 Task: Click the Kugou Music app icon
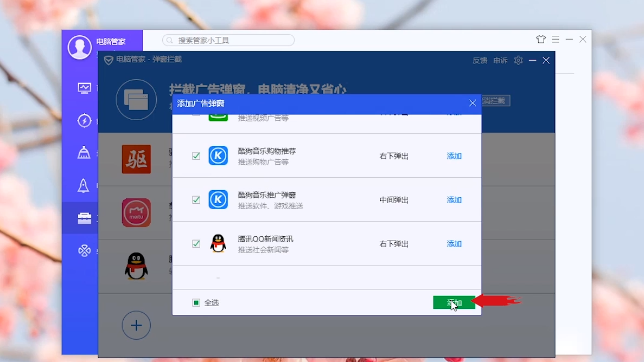click(x=218, y=156)
